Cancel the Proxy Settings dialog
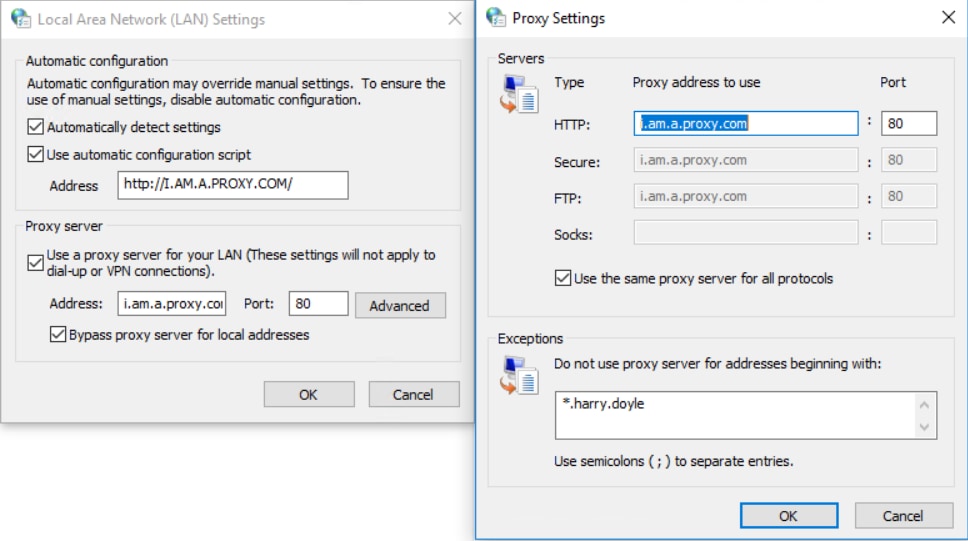Viewport: 968px width, 541px height. [903, 516]
